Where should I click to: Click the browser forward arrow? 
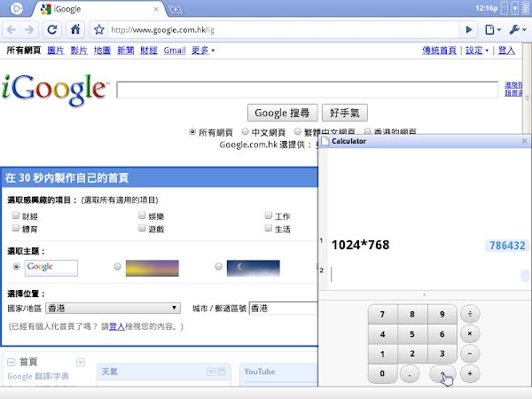29,30
